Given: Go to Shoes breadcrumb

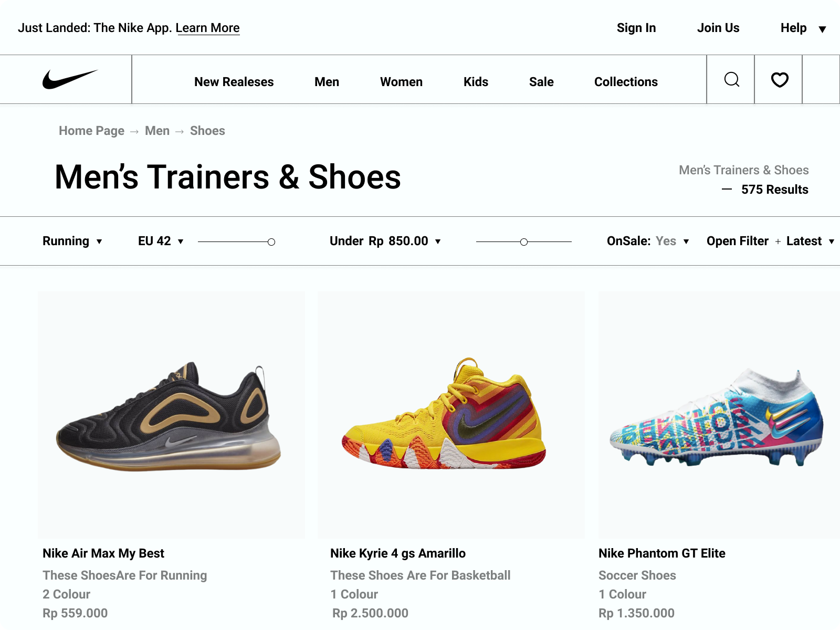Looking at the screenshot, I should 207,131.
